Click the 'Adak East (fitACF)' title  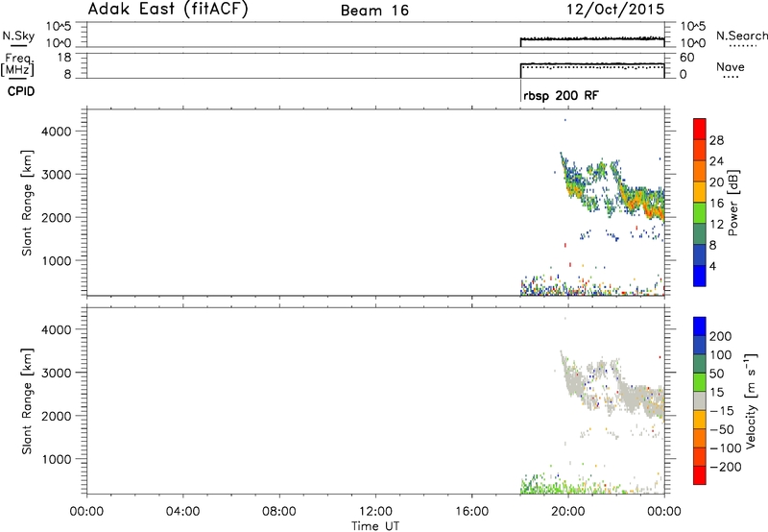coord(168,10)
